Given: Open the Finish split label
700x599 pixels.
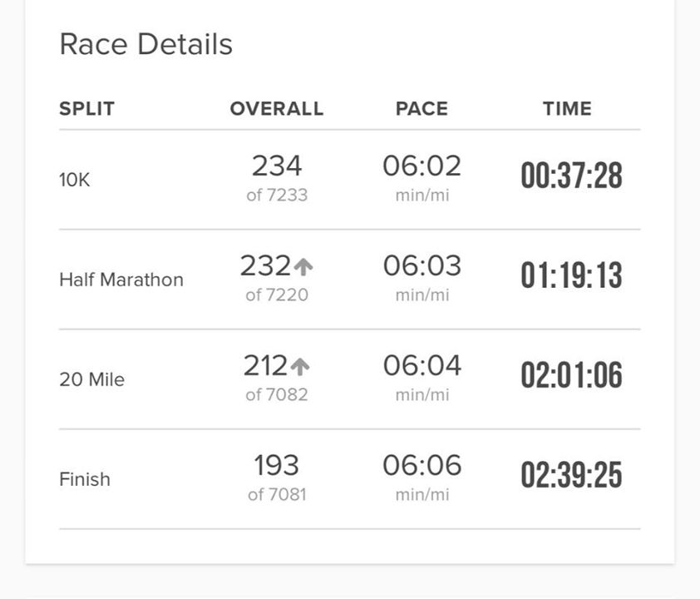Looking at the screenshot, I should (x=85, y=479).
